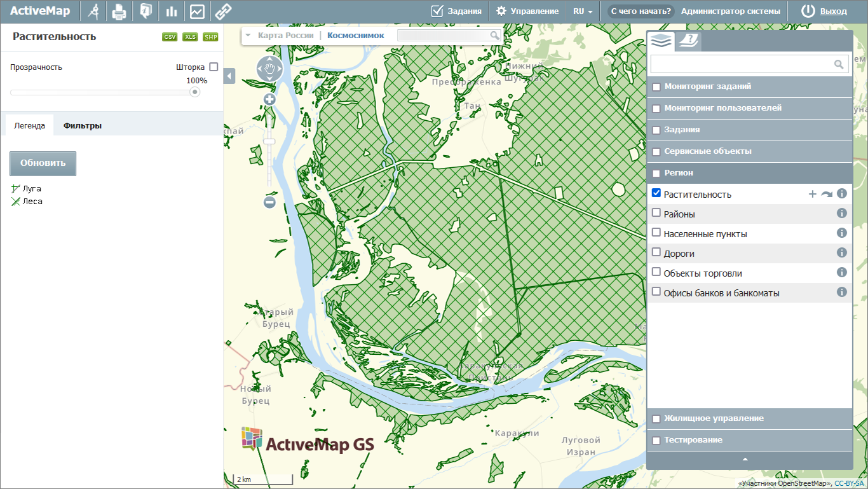Screen dimensions: 868x489
Task: Add object to Растительность with plus icon
Action: tap(812, 194)
